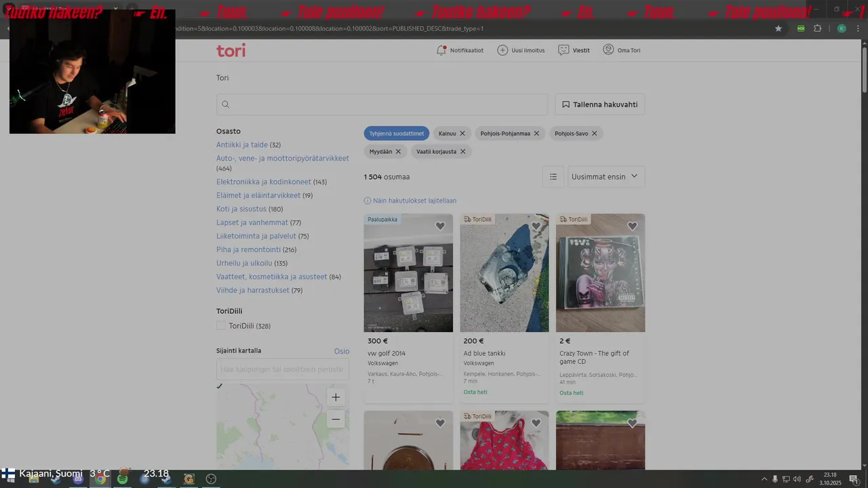The width and height of the screenshot is (868, 488).
Task: Click info icon beside Näin hakutulokset lajitellaan
Action: [x=368, y=201]
